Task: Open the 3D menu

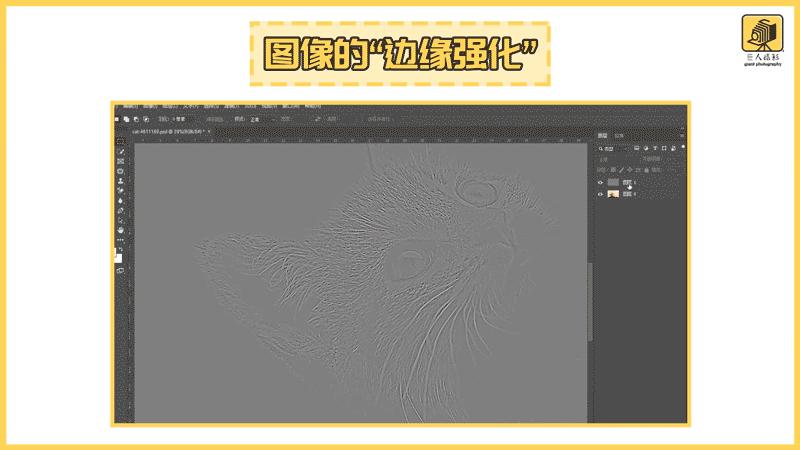Action: tap(251, 106)
